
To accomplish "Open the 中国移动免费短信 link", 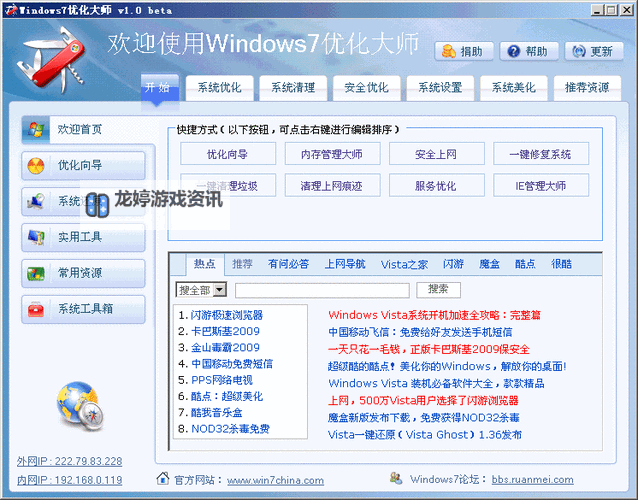I will point(232,364).
